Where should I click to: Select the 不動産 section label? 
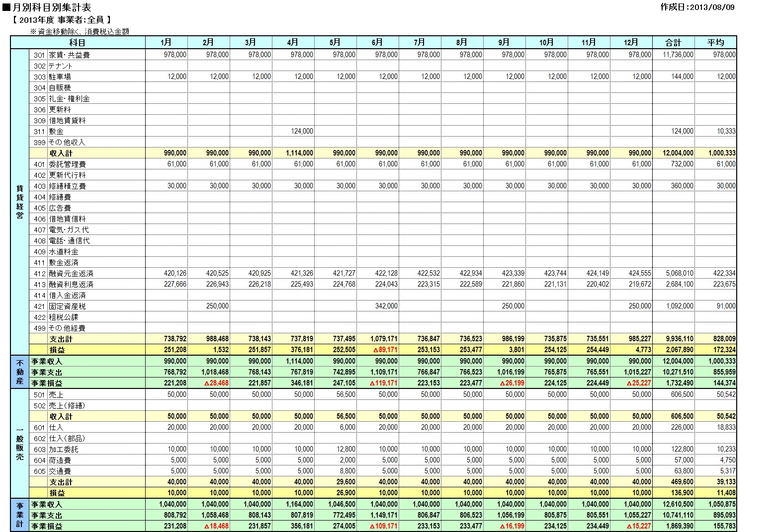(x=20, y=372)
